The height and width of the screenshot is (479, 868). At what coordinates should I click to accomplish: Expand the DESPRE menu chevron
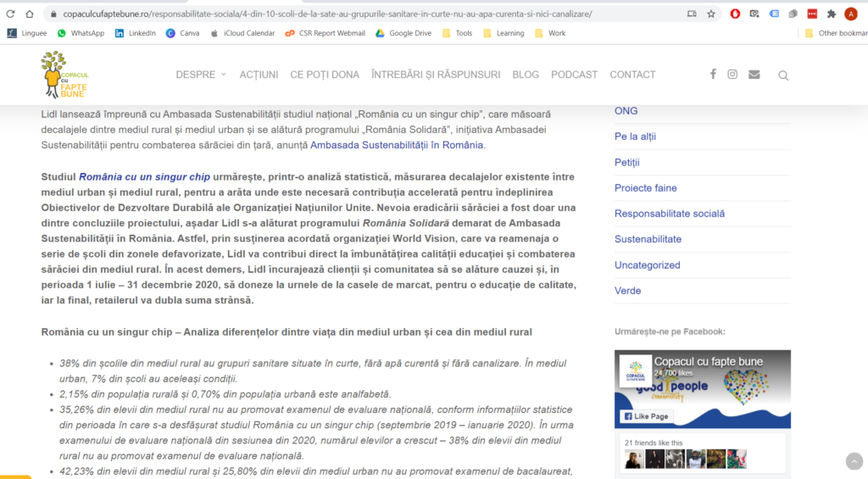click(x=224, y=75)
